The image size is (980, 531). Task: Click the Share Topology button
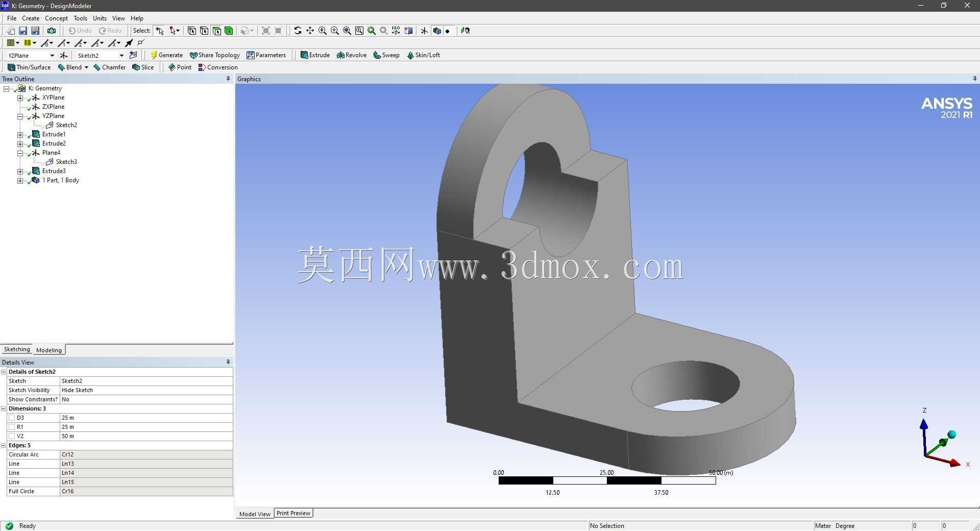214,55
